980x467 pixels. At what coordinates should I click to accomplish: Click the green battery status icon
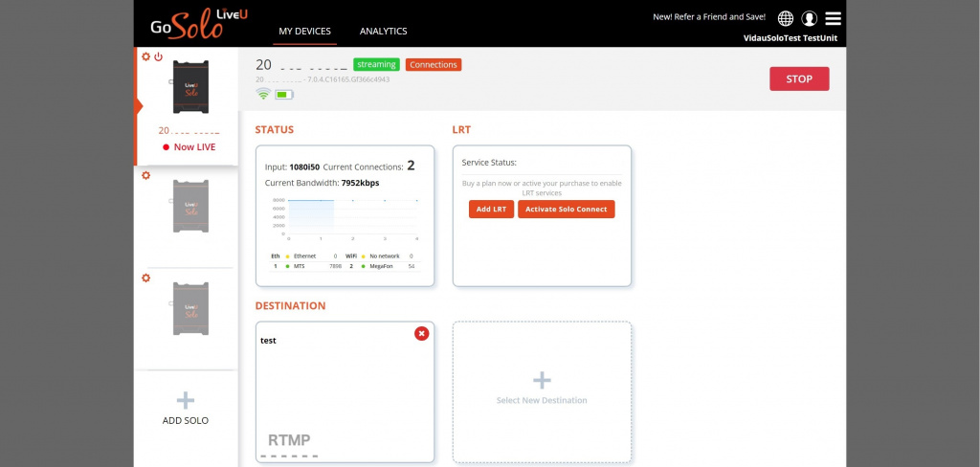click(x=284, y=95)
